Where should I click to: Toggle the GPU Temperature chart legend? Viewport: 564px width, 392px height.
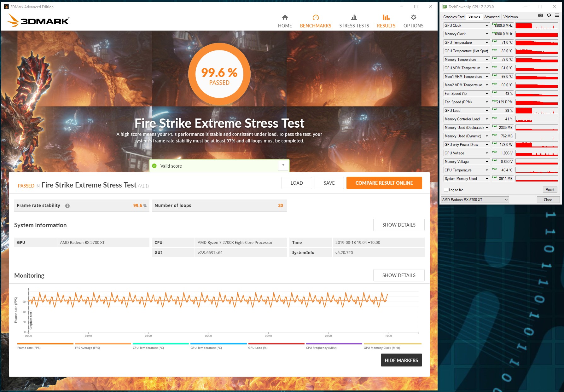[218, 346]
